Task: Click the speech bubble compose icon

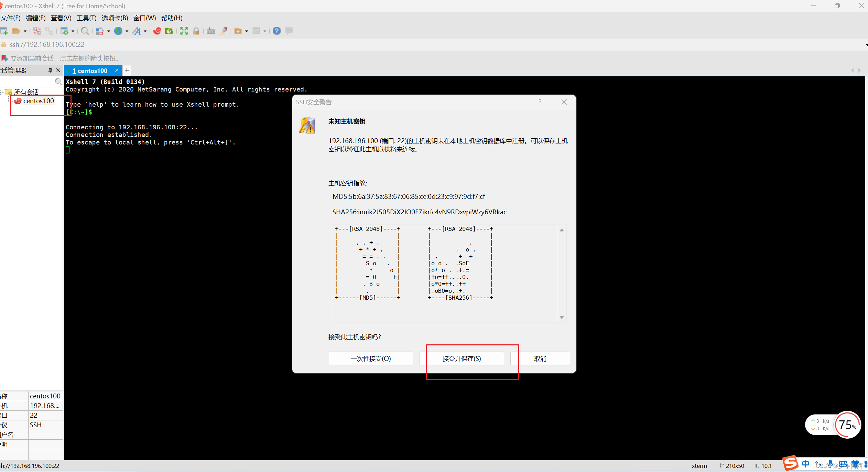Action: pyautogui.click(x=289, y=31)
